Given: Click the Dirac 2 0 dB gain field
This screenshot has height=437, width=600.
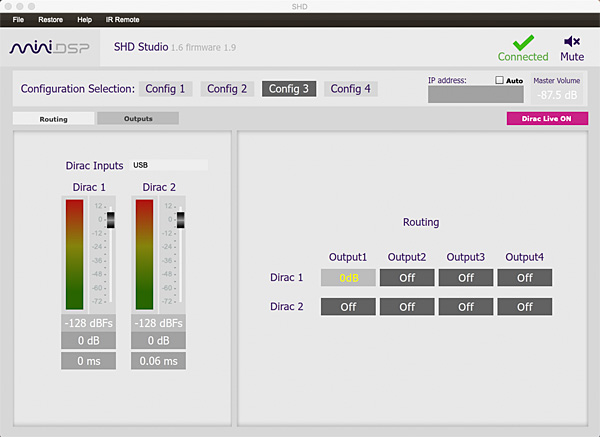Looking at the screenshot, I should pyautogui.click(x=158, y=341).
